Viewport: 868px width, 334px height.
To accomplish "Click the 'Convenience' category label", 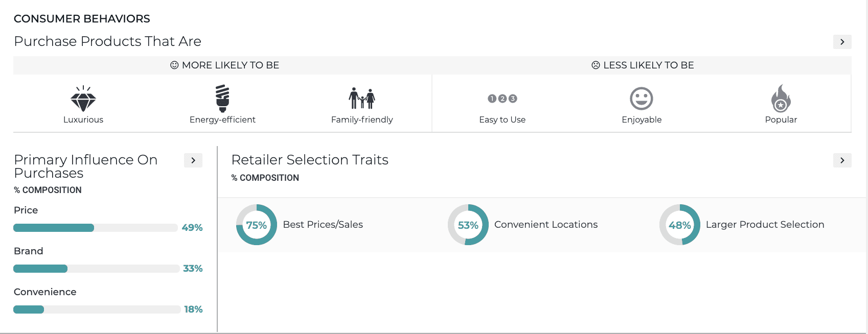I will tap(45, 292).
